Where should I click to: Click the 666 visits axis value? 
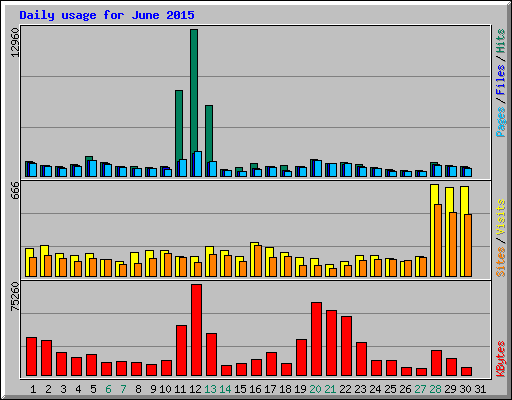(x=15, y=190)
